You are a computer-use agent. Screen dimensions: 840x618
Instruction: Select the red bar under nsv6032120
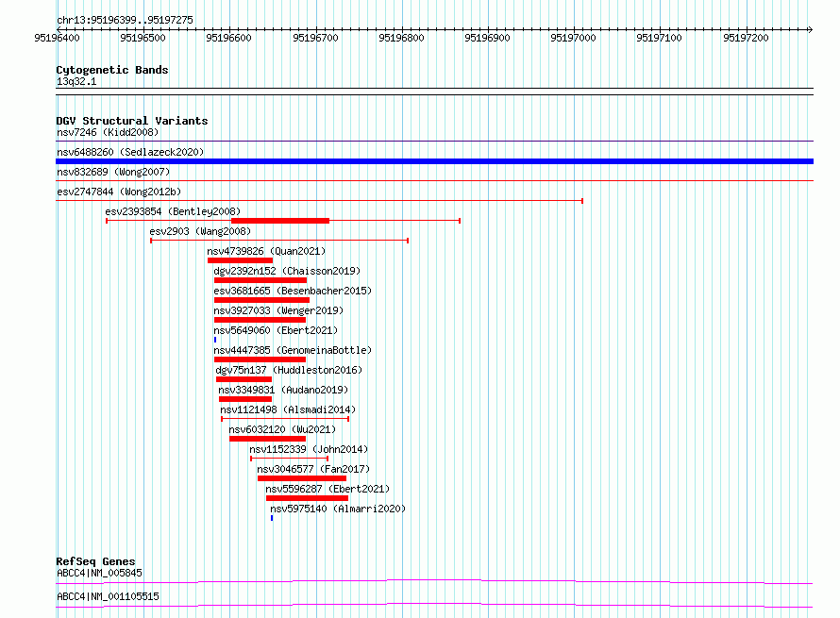coord(267,439)
